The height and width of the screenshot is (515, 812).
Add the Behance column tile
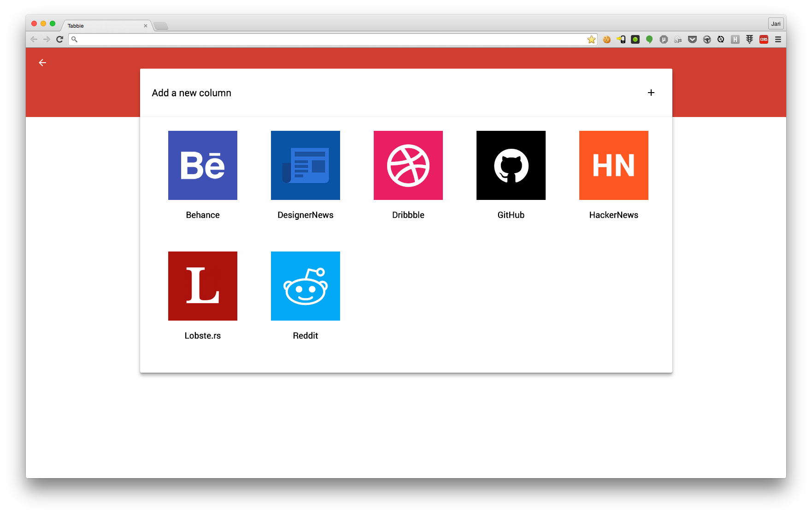click(x=203, y=165)
